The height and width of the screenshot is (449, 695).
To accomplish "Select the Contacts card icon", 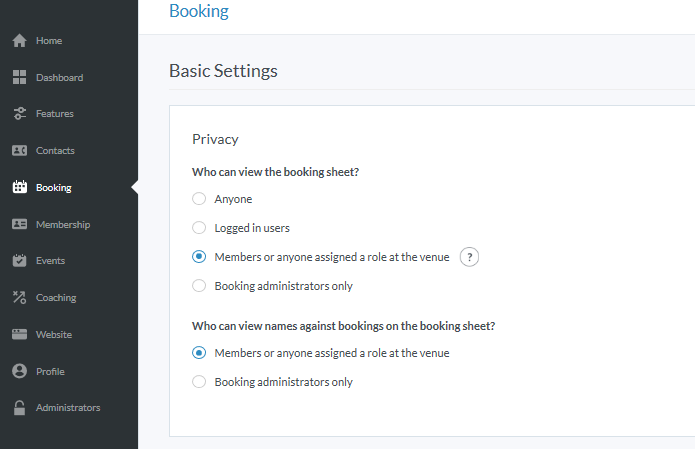I will (x=19, y=151).
